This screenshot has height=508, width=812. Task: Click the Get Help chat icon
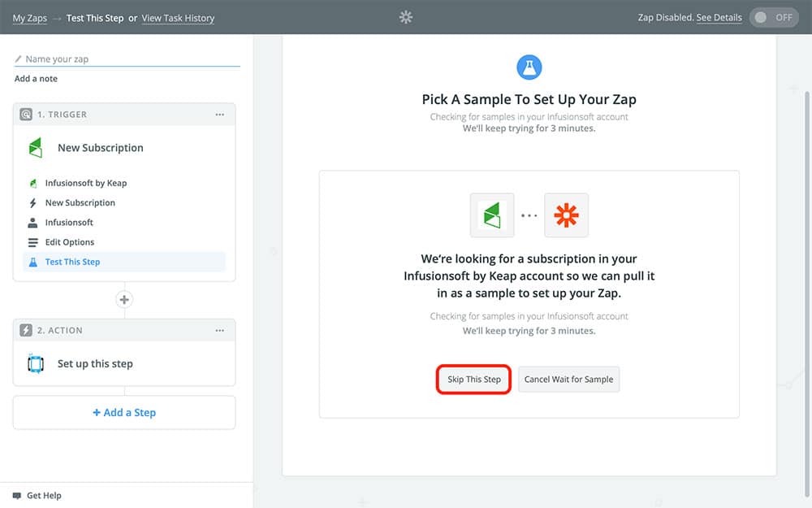click(17, 495)
